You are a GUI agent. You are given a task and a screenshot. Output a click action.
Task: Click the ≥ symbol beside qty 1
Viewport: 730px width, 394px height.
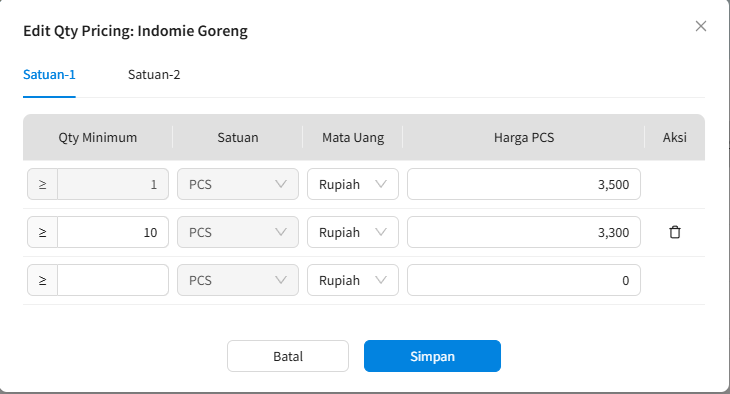pos(42,184)
